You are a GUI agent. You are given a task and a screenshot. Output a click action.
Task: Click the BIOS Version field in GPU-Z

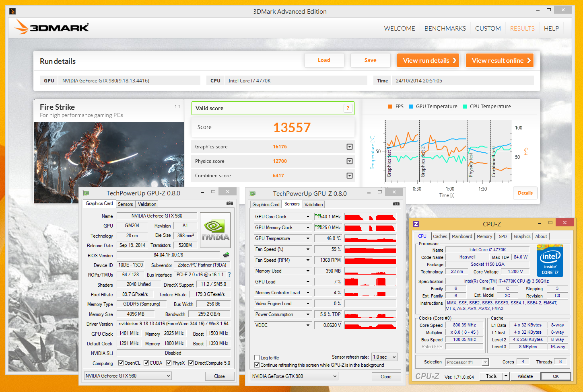169,255
